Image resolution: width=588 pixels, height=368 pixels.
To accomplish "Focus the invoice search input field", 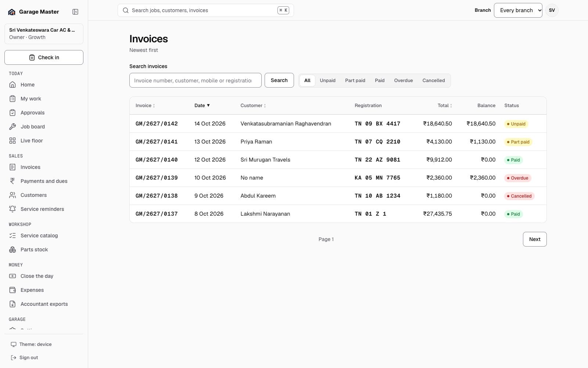I will 196,80.
